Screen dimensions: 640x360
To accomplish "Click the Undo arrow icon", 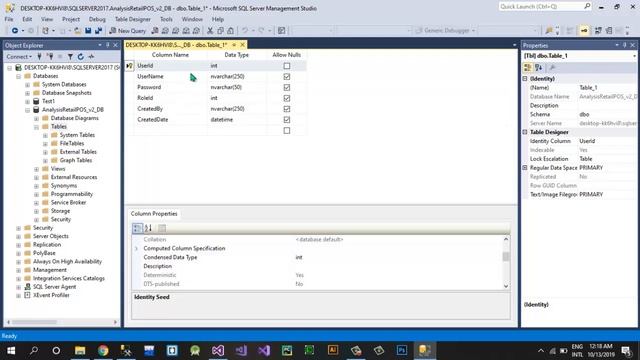I will (245, 31).
